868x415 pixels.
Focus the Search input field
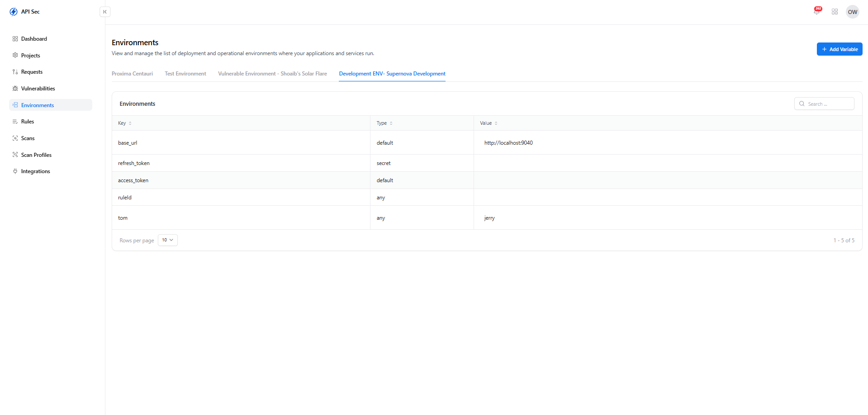point(824,104)
